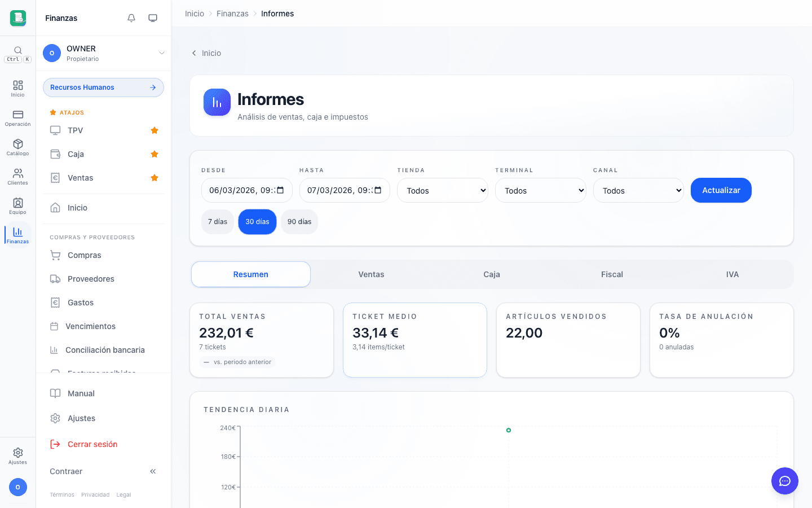Switch to the Resumen tab
Viewport: 812px width, 508px height.
coord(251,274)
